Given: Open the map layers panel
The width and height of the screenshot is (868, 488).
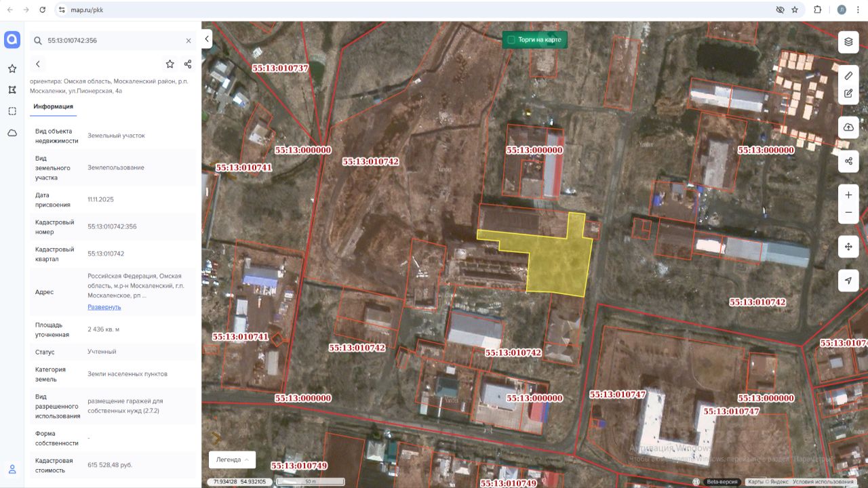Looking at the screenshot, I should (848, 42).
